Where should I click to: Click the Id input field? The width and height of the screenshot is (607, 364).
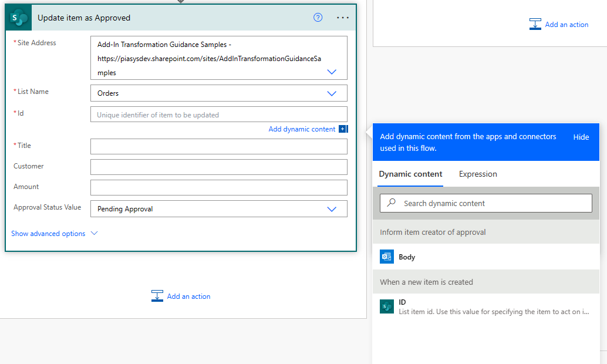[x=218, y=113]
